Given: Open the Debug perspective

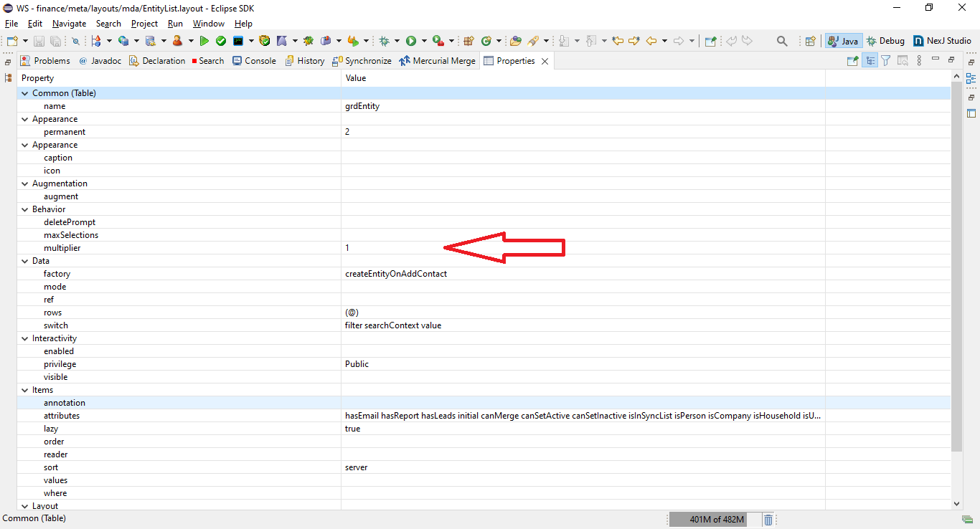Looking at the screenshot, I should 885,41.
